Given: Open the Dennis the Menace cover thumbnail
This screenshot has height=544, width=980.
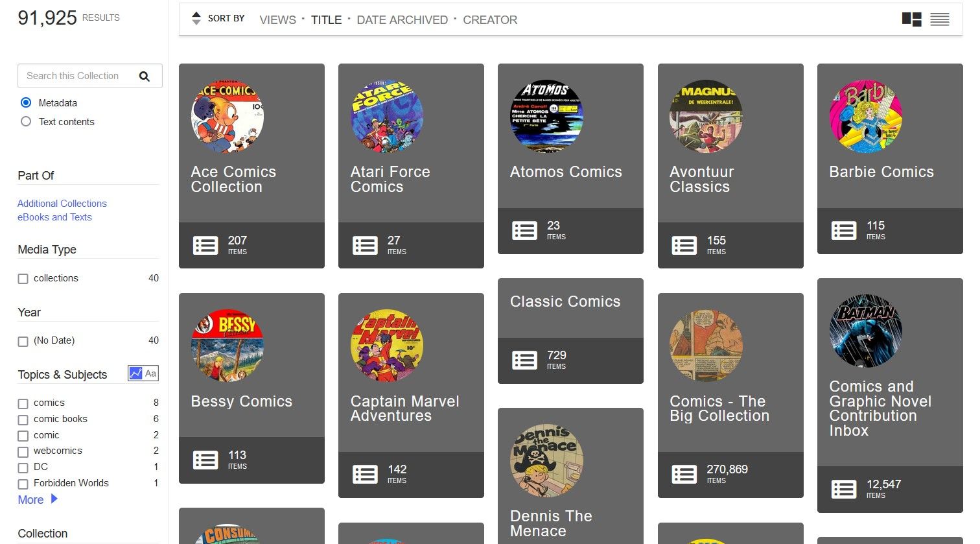Looking at the screenshot, I should [x=546, y=461].
